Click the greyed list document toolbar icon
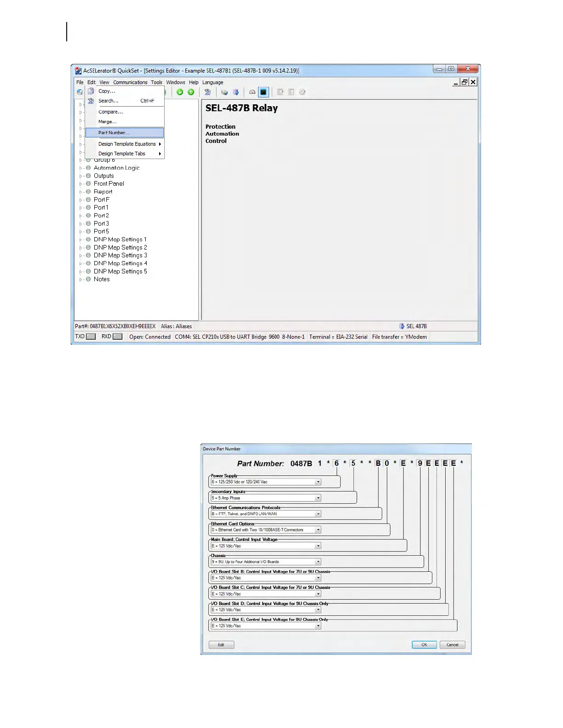Image resolution: width=563 pixels, height=728 pixels. (291, 92)
